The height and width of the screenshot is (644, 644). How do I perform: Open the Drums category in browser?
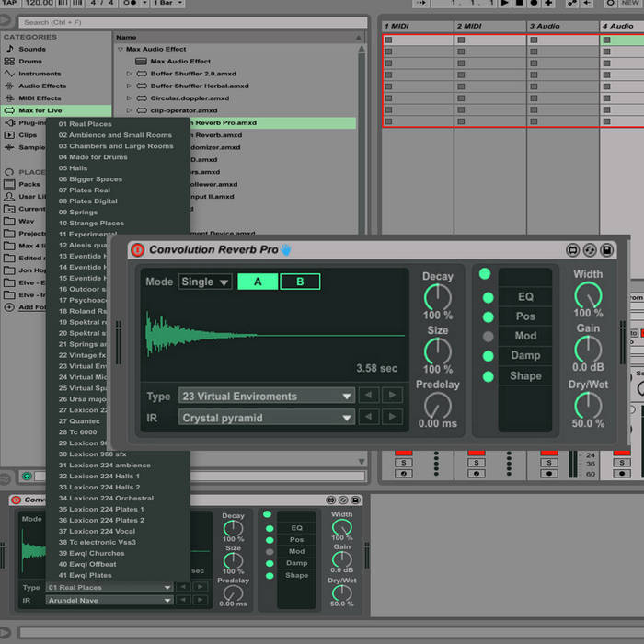pyautogui.click(x=32, y=61)
